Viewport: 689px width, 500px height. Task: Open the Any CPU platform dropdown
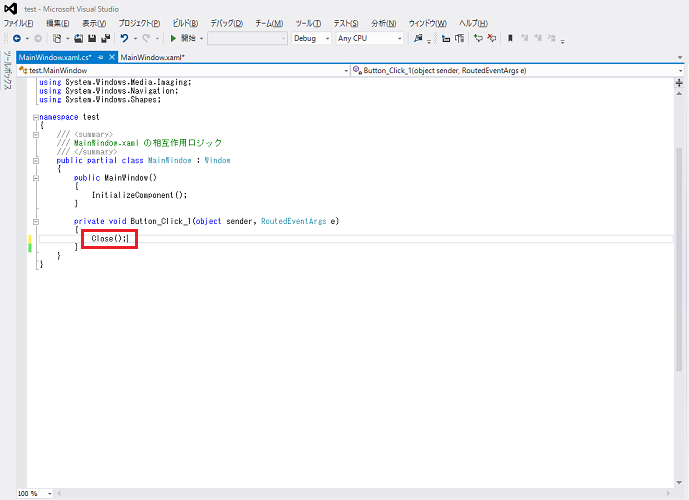(369, 39)
